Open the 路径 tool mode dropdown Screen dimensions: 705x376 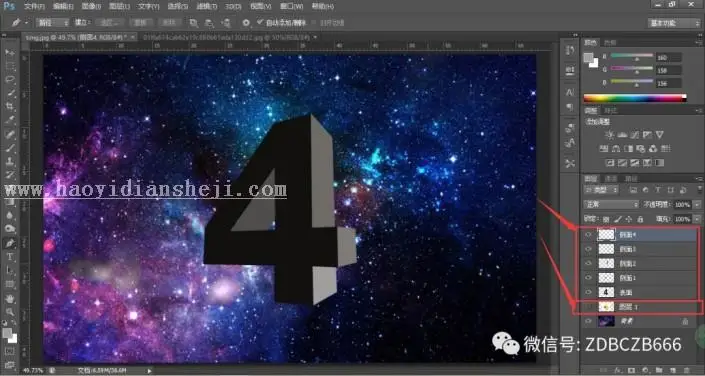pos(53,22)
